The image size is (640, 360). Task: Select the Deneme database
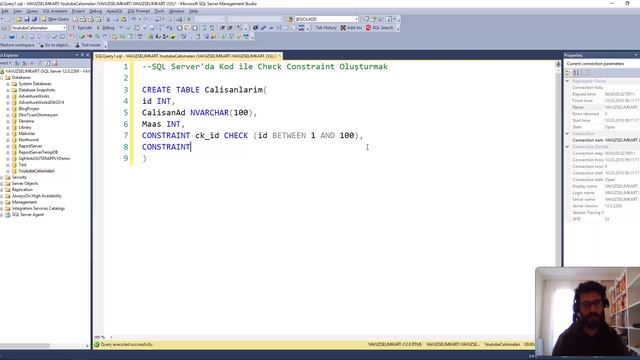(26, 121)
